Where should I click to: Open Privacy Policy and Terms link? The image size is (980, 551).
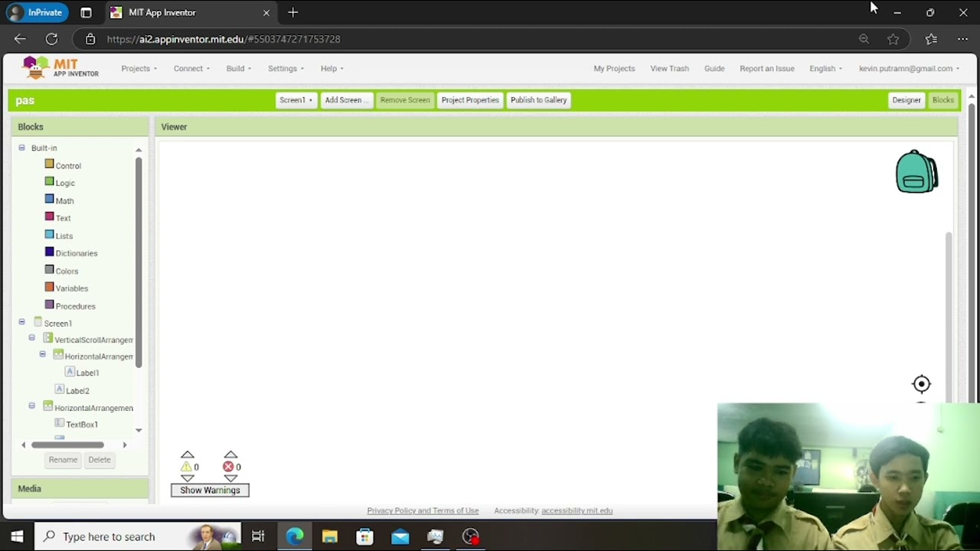pos(423,510)
